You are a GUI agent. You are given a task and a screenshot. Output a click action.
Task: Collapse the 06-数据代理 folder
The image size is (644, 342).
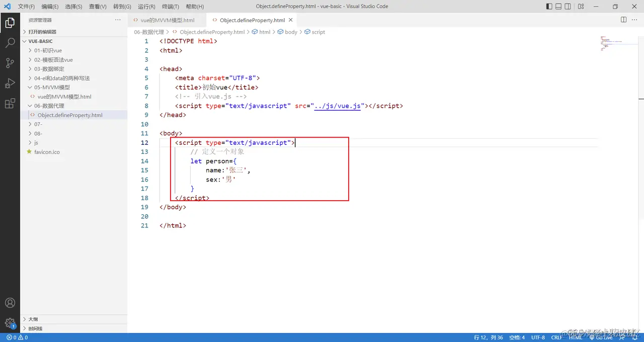(73, 106)
